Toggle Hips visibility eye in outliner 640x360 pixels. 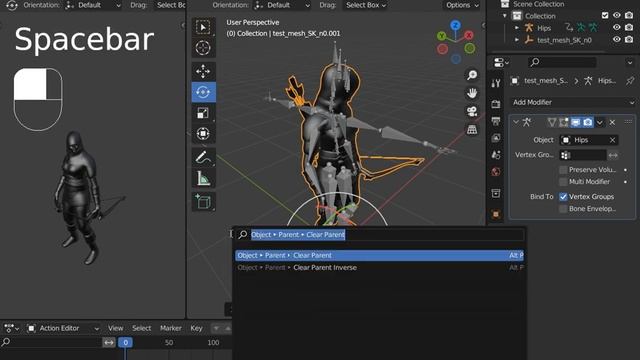pyautogui.click(x=617, y=27)
